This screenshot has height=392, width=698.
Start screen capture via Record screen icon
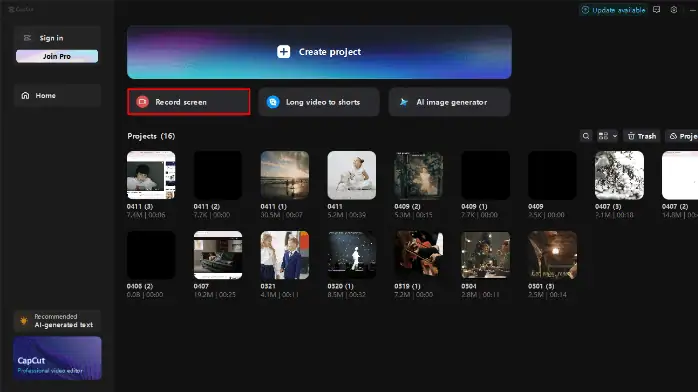[x=142, y=102]
